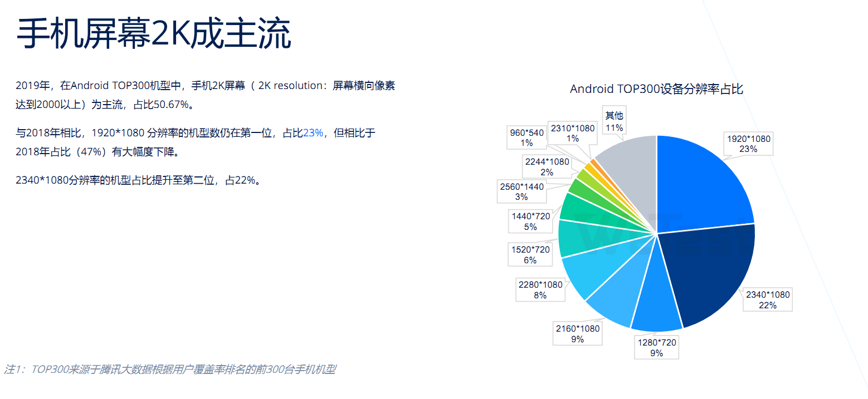Click the 其他 11% data label

614,121
